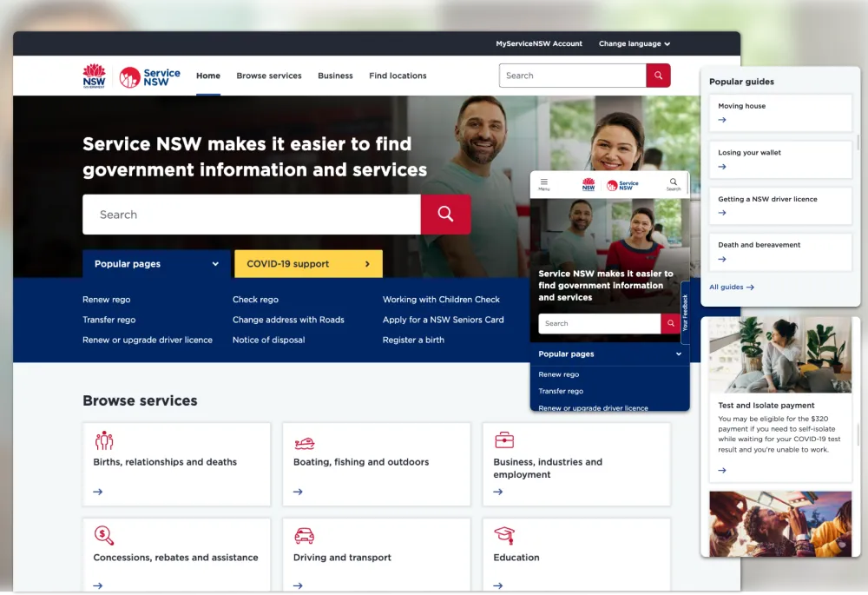Click the boat icon on Boating card
The height and width of the screenshot is (595, 868).
click(x=304, y=441)
